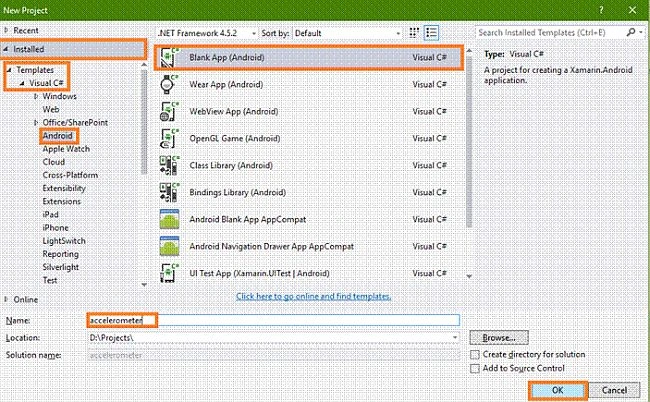This screenshot has height=402, width=650.
Task: Select the Blank App (Android) template icon
Action: pos(169,58)
